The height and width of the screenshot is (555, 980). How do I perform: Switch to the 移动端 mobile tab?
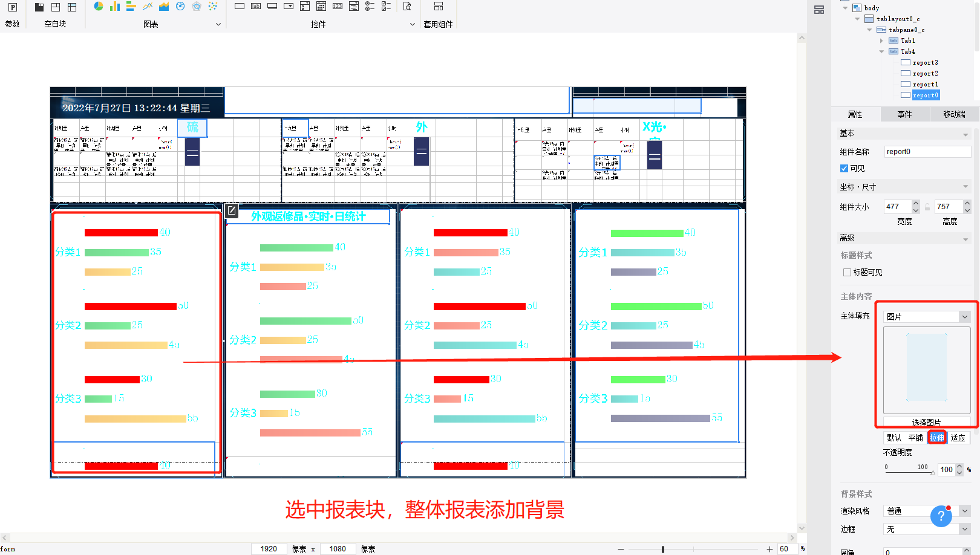954,114
